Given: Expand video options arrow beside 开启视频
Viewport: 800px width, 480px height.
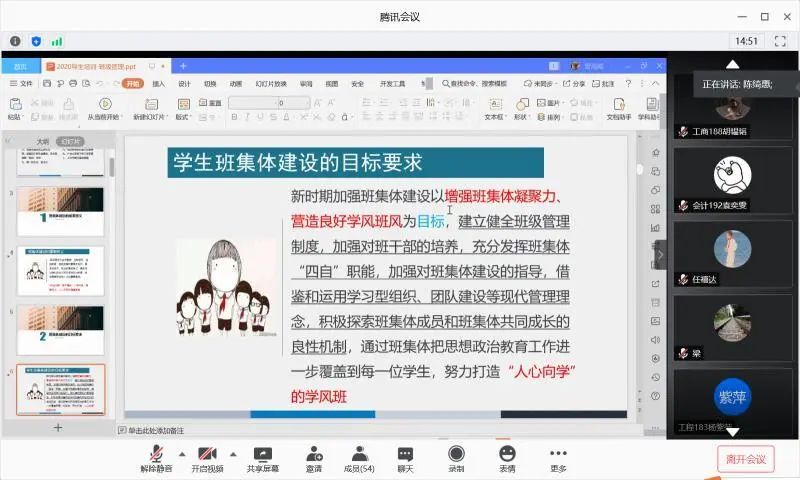Looking at the screenshot, I should point(233,453).
